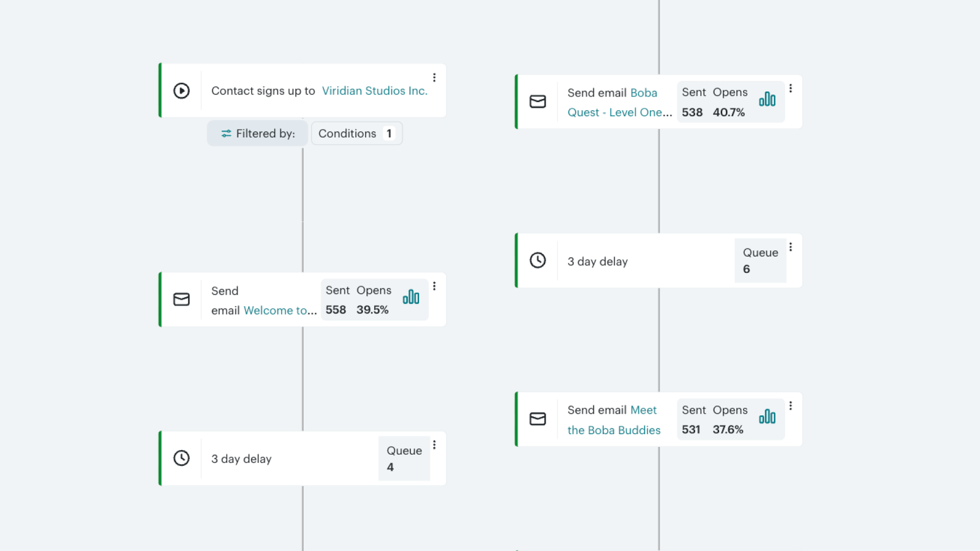The image size is (980, 551).
Task: View report chart for Boba Buddies email
Action: (767, 417)
